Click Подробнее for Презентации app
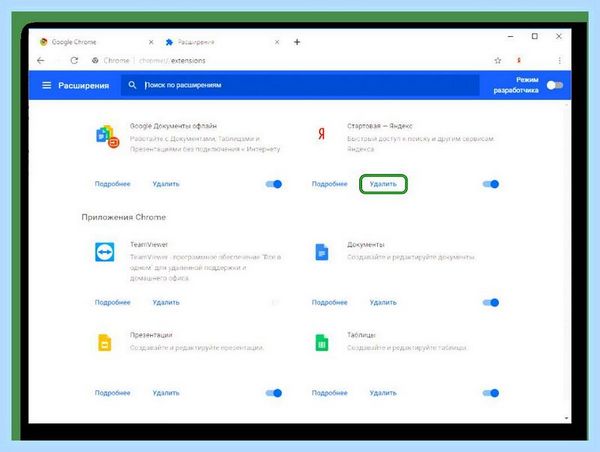Screen dimensions: 600x452 coord(112,393)
